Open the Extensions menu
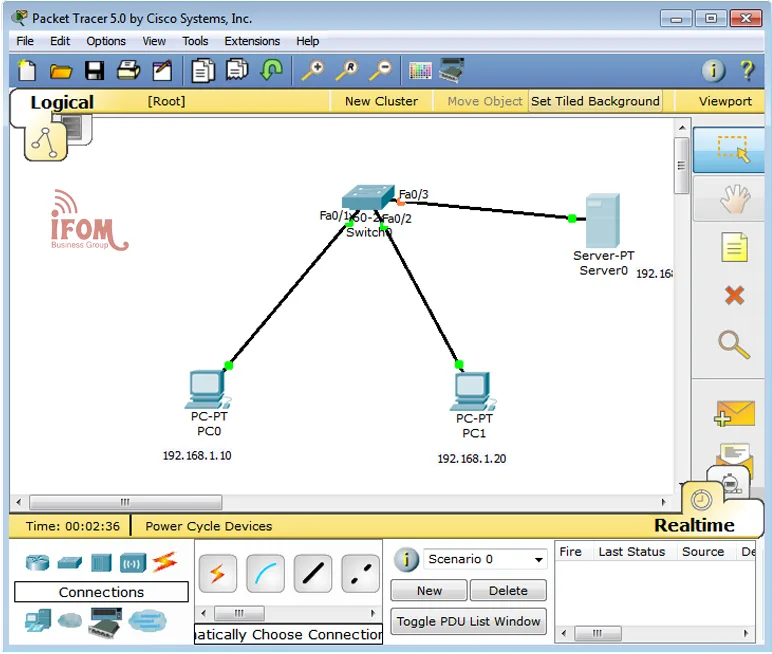The width and height of the screenshot is (772, 654). pyautogui.click(x=252, y=41)
